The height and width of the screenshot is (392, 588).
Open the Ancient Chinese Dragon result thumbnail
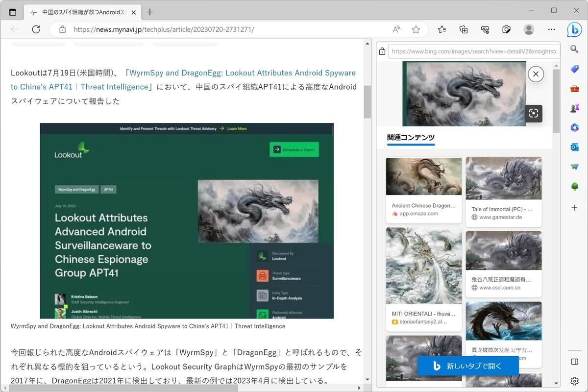coord(424,176)
